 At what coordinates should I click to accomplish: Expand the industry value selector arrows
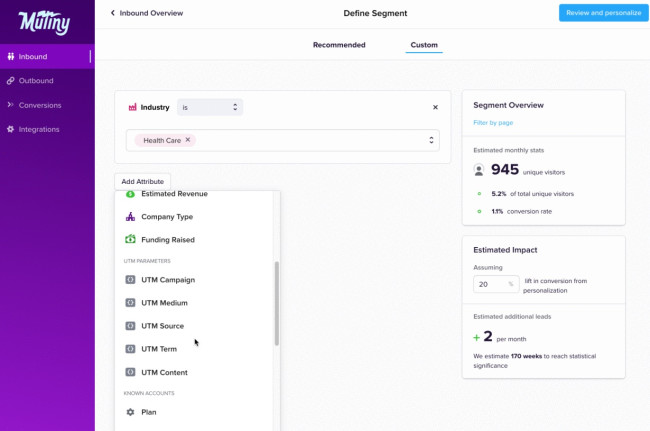coord(431,140)
